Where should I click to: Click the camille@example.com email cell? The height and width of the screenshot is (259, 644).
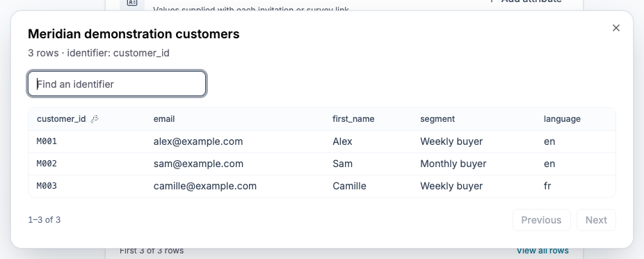[205, 186]
